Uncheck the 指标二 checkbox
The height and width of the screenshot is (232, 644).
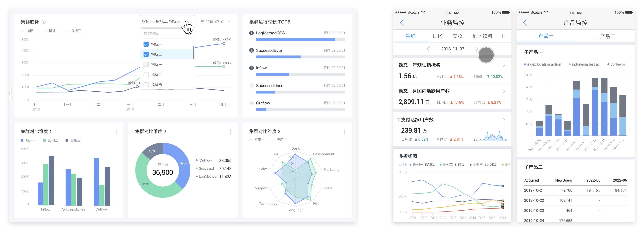[146, 54]
